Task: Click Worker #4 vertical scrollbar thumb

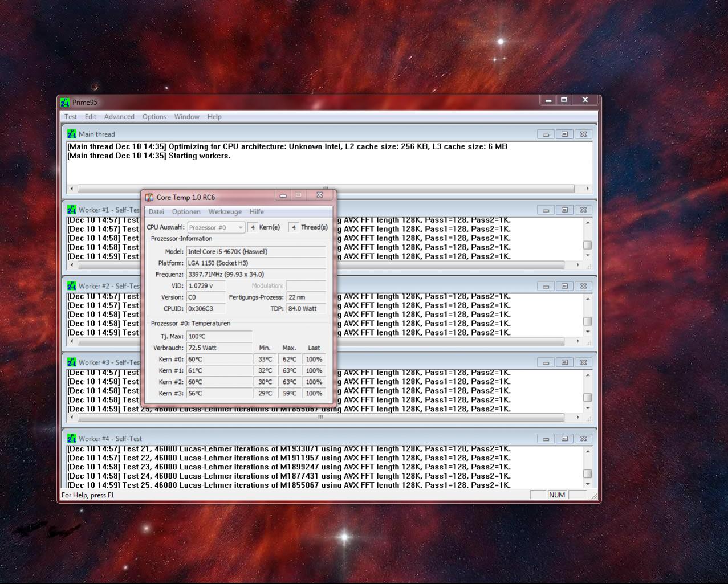Action: (x=588, y=474)
